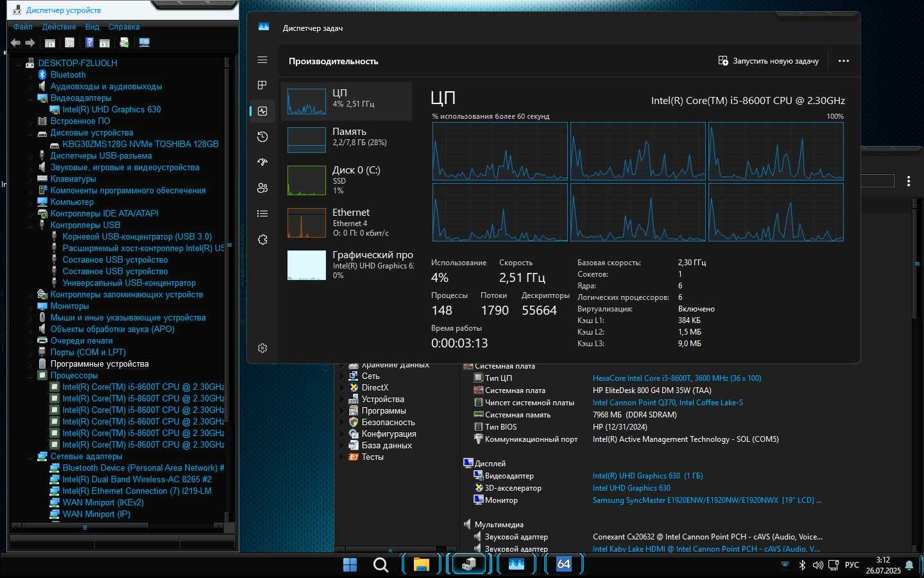Open Intel Kaby Lake HDMI audio link

click(706, 549)
